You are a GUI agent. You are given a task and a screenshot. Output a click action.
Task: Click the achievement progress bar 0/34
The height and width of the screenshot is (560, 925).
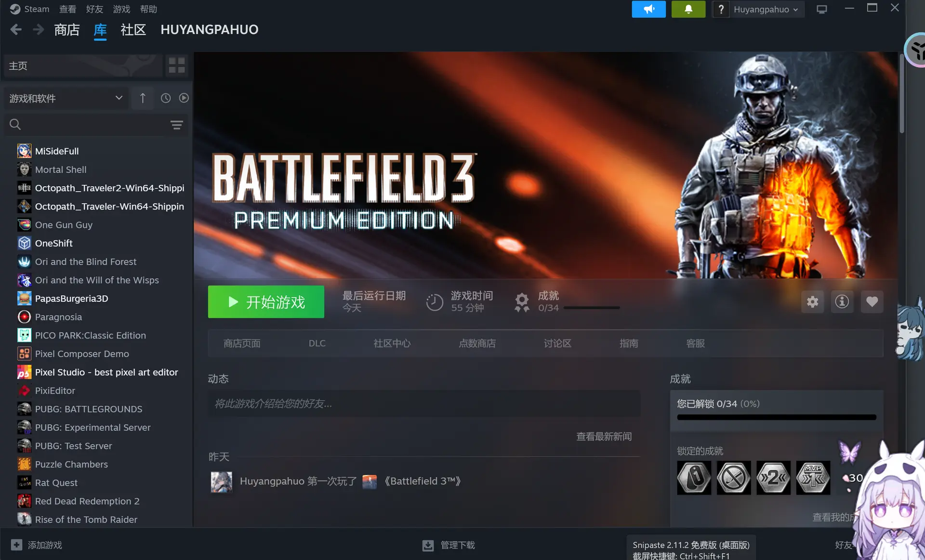[592, 308]
